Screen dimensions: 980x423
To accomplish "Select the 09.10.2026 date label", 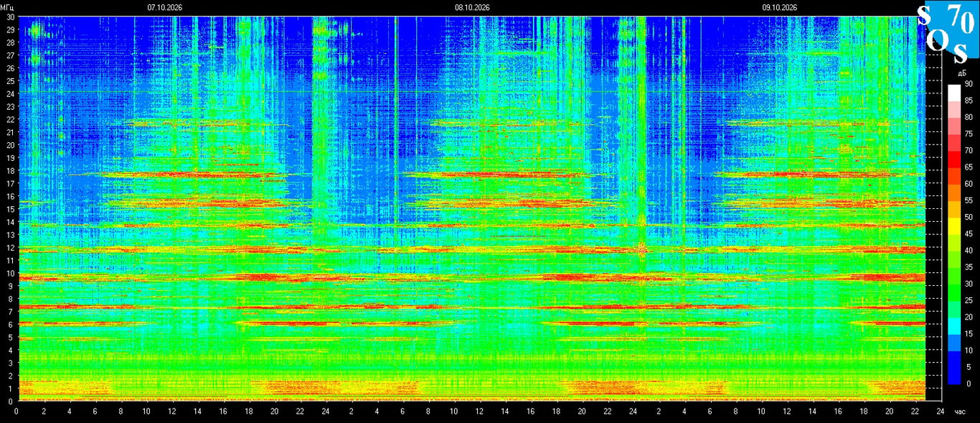I will coord(780,7).
